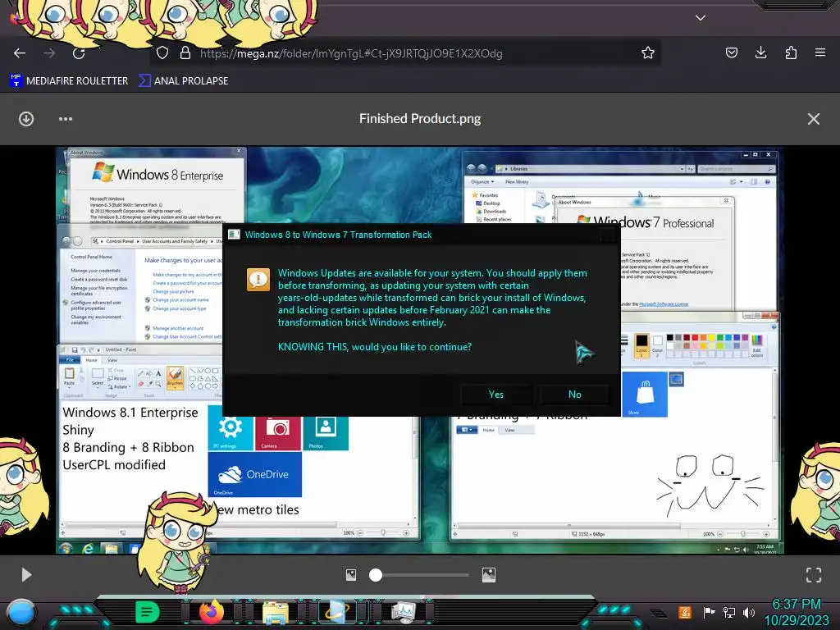This screenshot has width=840, height=630.
Task: Open the Action Center flag icon
Action: coord(709,612)
